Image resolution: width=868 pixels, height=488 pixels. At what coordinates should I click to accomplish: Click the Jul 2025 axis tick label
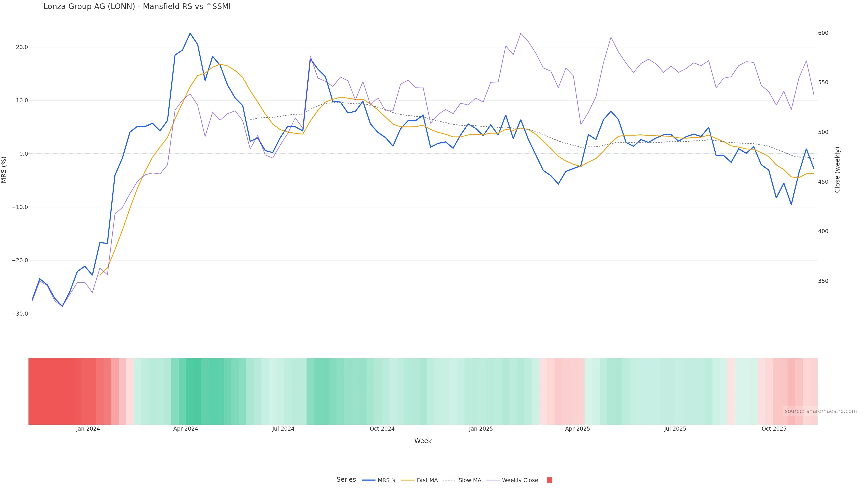675,429
